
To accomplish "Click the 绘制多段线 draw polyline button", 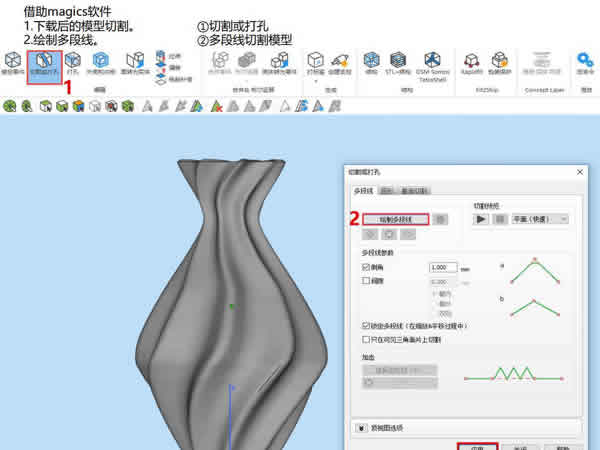I will [x=395, y=218].
